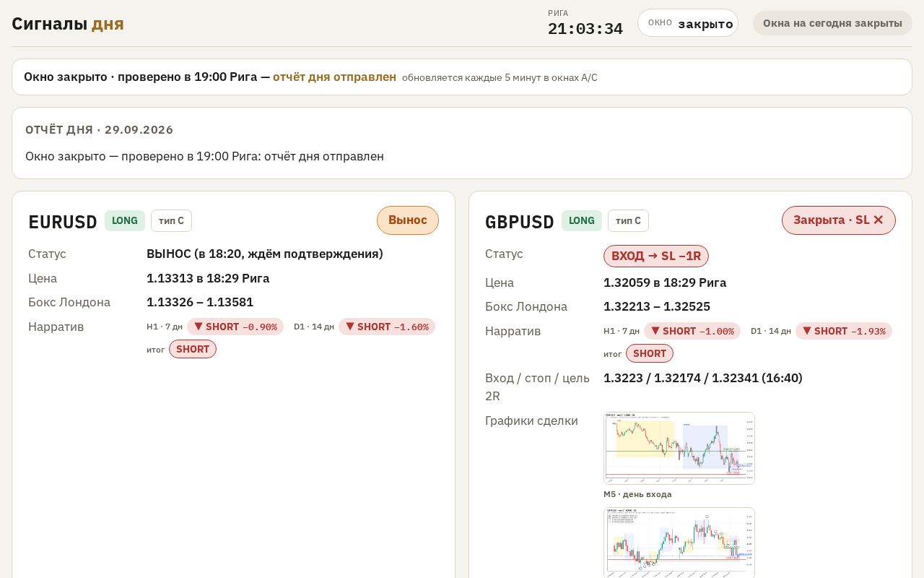Click the D1 SHORT −1.93% badge
Viewport: 924px width, 578px height.
click(x=844, y=331)
